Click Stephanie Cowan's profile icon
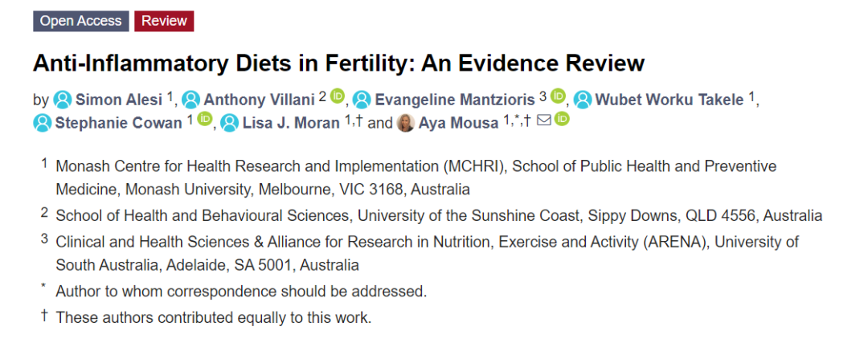This screenshot has height=343, width=868. (x=43, y=123)
